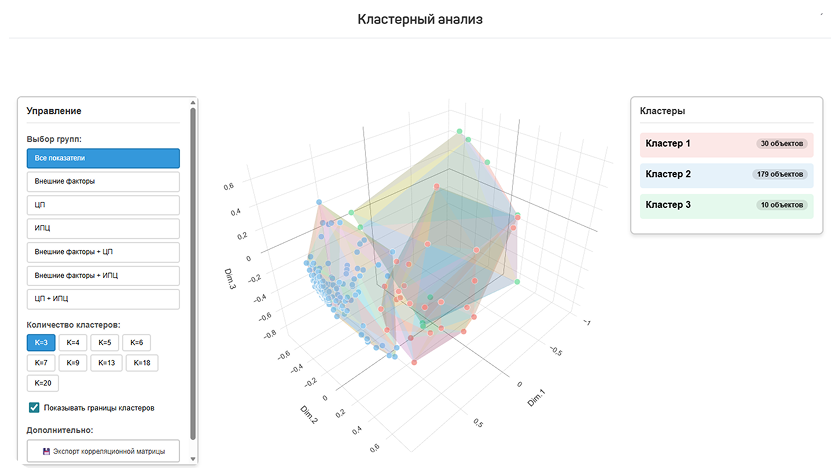Select K=3 active cluster button
The width and height of the screenshot is (840, 474).
click(41, 342)
